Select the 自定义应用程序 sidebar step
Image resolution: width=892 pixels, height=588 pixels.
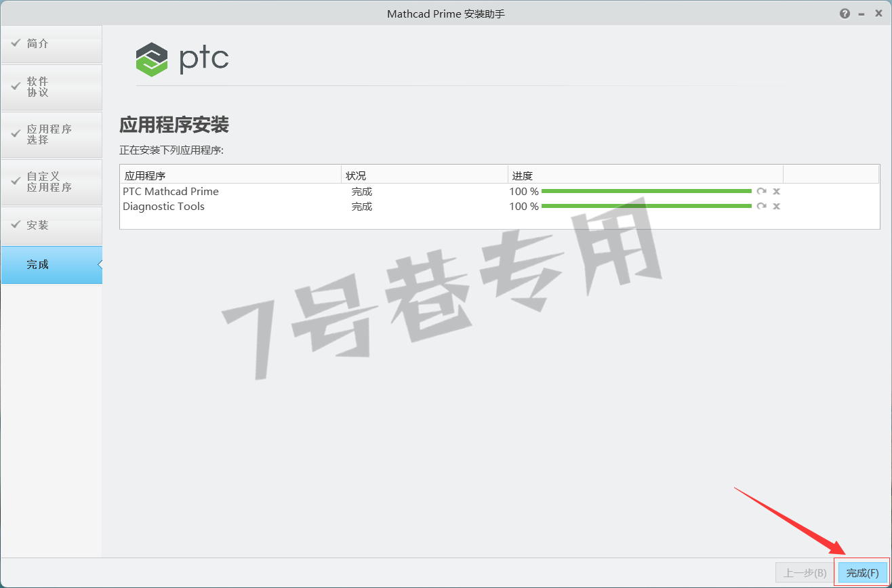[x=52, y=182]
